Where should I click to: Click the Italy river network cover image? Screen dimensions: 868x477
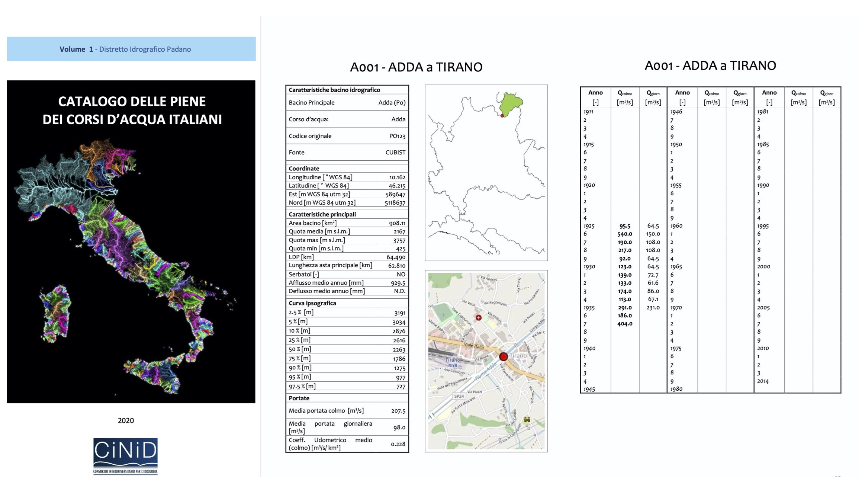[131, 242]
